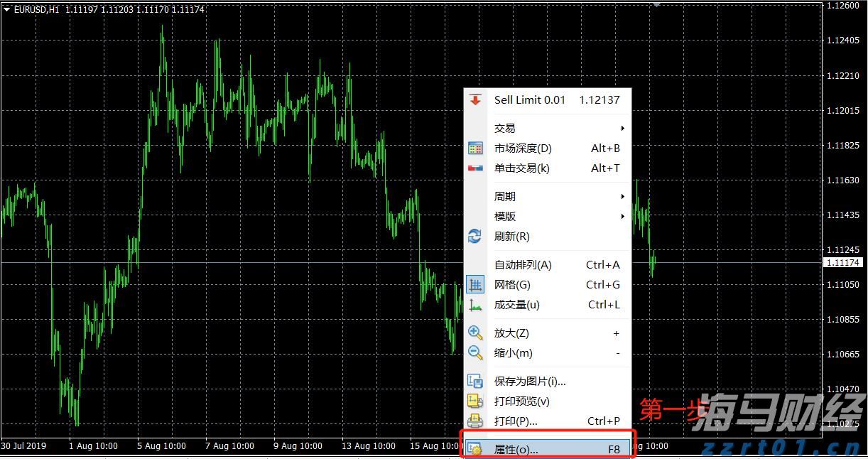Select the Sell Limit red arrow icon
The height and width of the screenshot is (459, 868).
[475, 100]
